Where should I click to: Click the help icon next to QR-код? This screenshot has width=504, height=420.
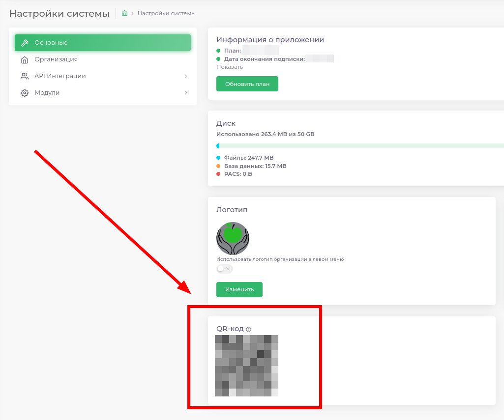(248, 329)
